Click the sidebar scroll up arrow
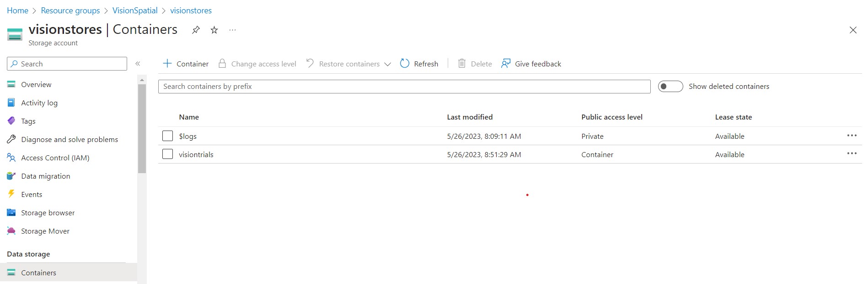The width and height of the screenshot is (868, 284). [x=142, y=80]
